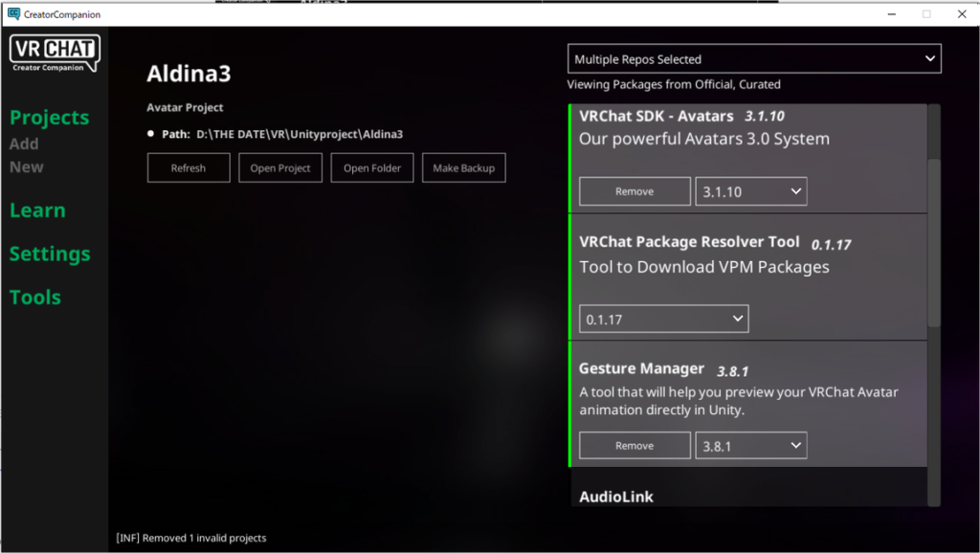
Task: Click the VRChat SDK - Avatars package title
Action: [657, 116]
